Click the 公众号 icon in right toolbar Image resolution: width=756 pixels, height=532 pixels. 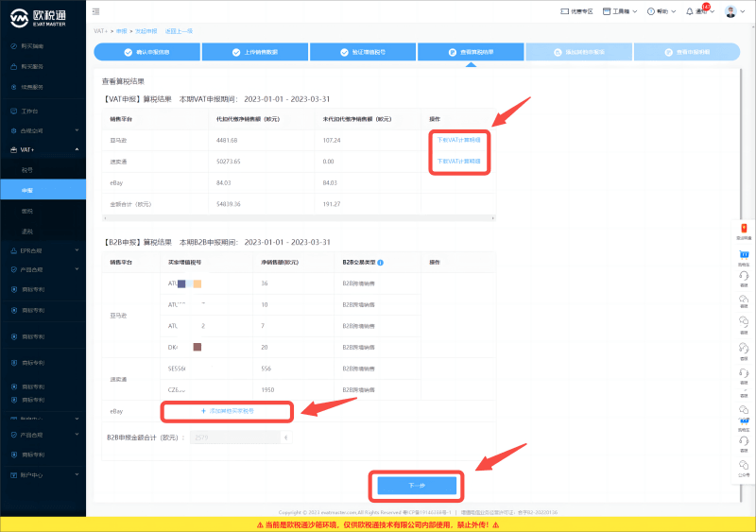coord(744,465)
